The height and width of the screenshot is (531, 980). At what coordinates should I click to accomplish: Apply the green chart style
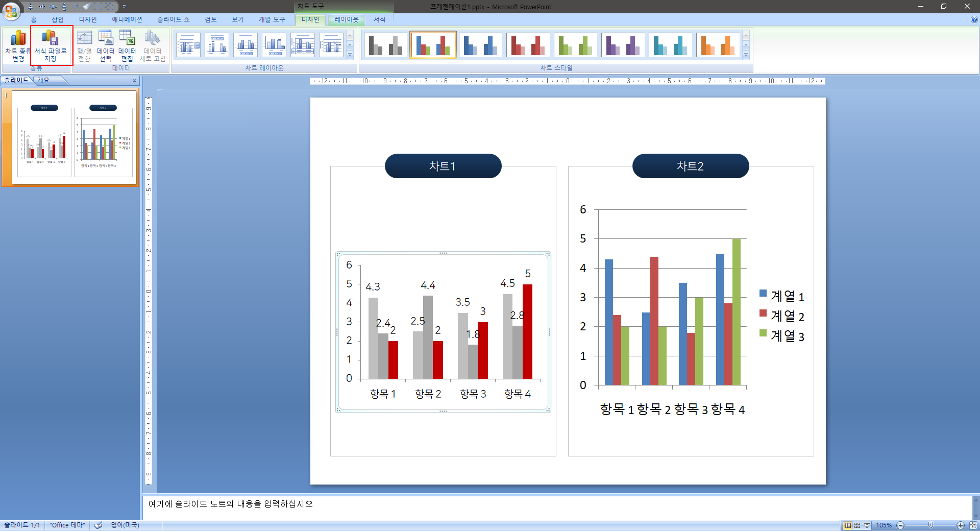[x=575, y=45]
